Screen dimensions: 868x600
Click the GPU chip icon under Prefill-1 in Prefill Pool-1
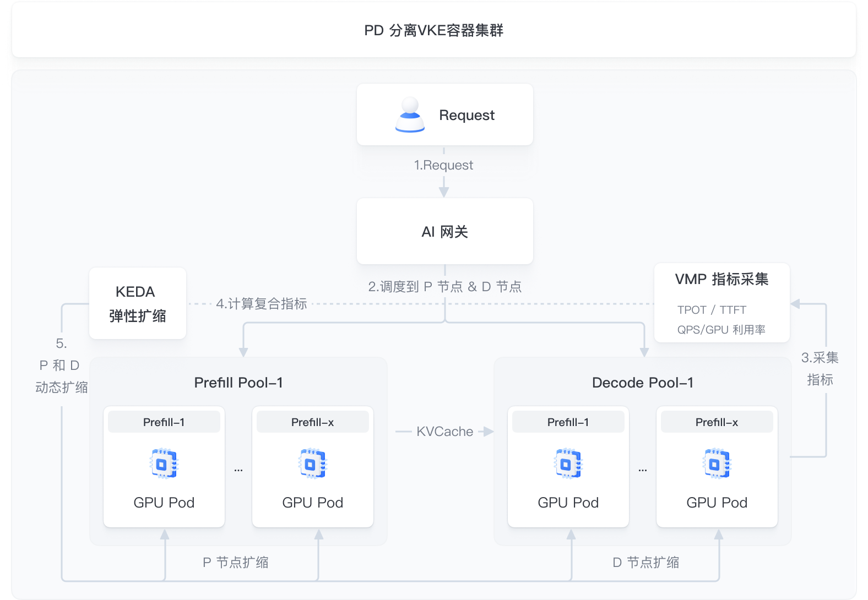pyautogui.click(x=164, y=463)
